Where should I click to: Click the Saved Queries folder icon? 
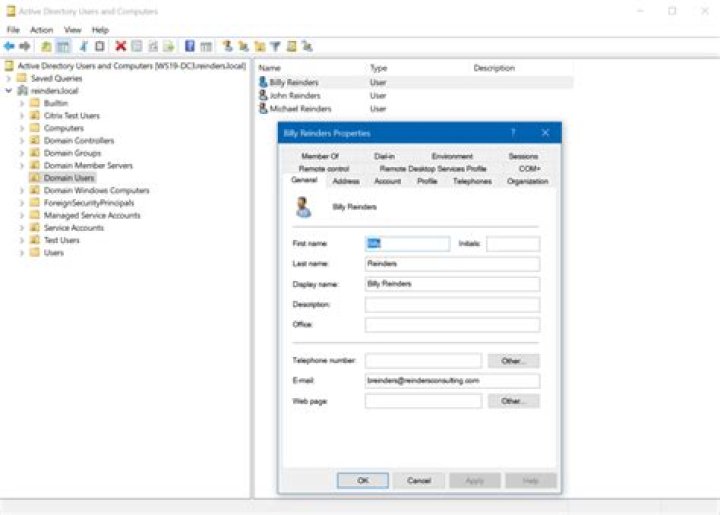[x=22, y=78]
